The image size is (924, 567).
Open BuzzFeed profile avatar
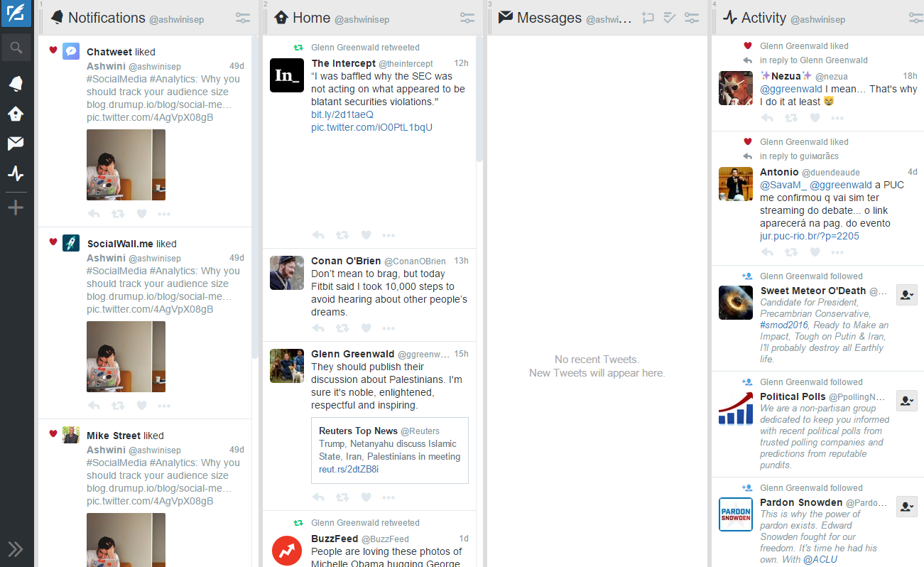click(287, 551)
